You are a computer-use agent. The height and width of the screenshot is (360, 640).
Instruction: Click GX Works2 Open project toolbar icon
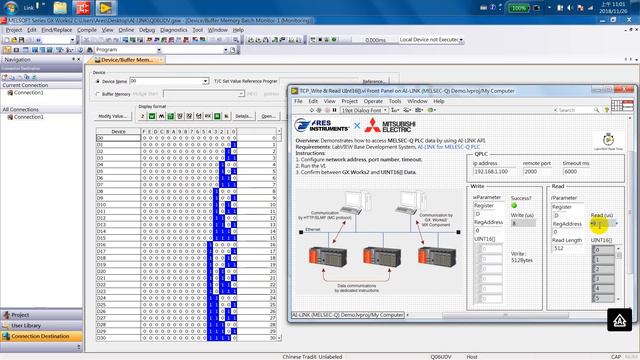coord(14,40)
